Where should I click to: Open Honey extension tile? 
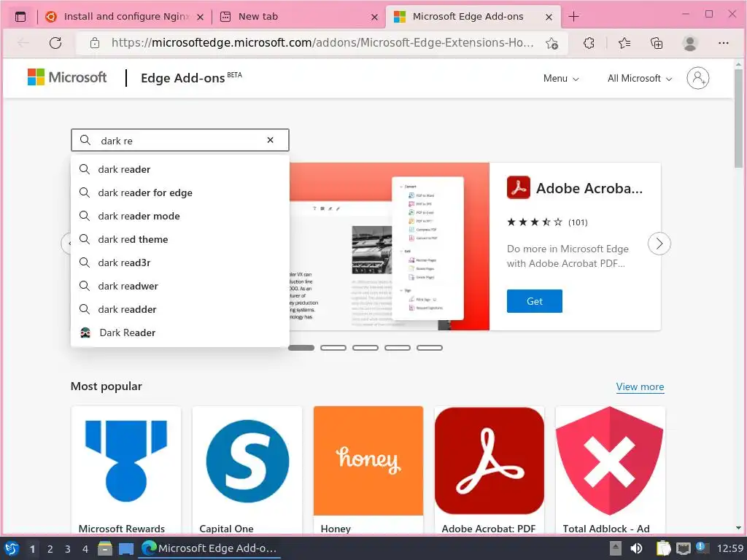point(368,471)
